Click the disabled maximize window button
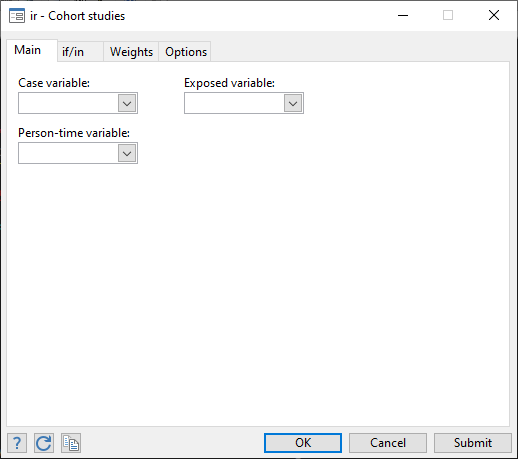This screenshot has width=518, height=459. point(448,15)
